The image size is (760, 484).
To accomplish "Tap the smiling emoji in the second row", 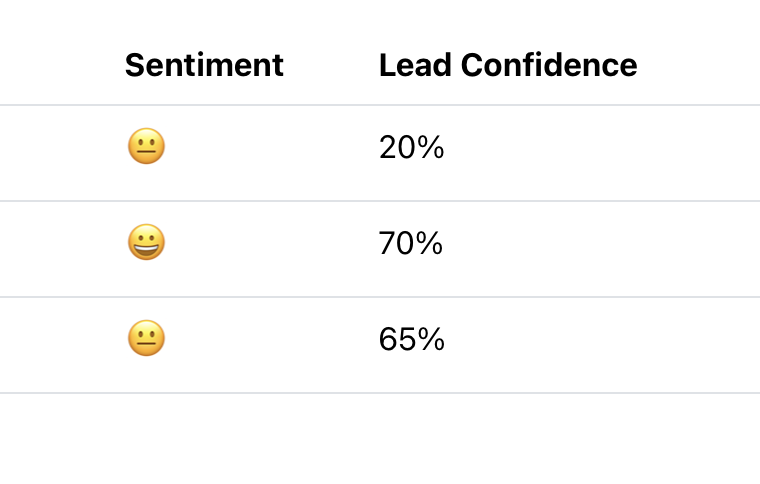I will point(146,243).
